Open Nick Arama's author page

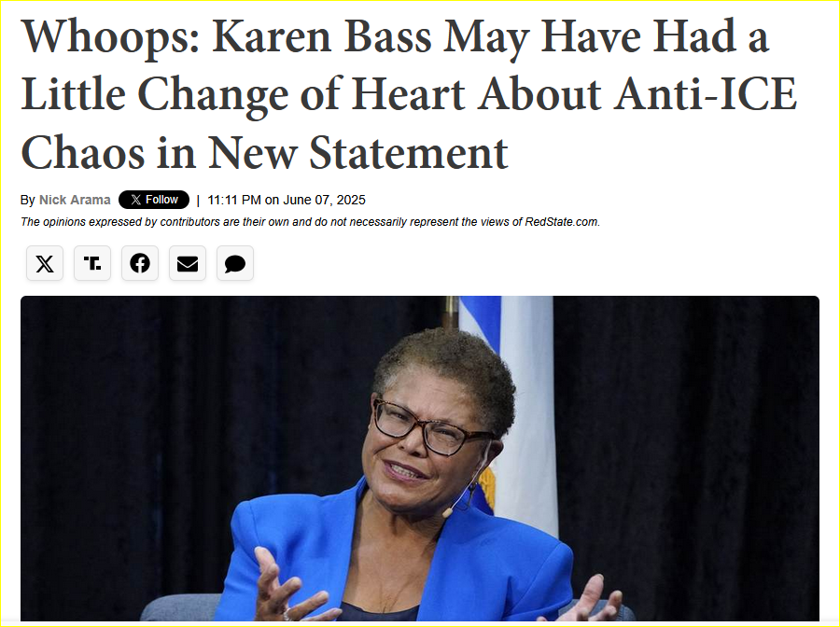coord(75,200)
